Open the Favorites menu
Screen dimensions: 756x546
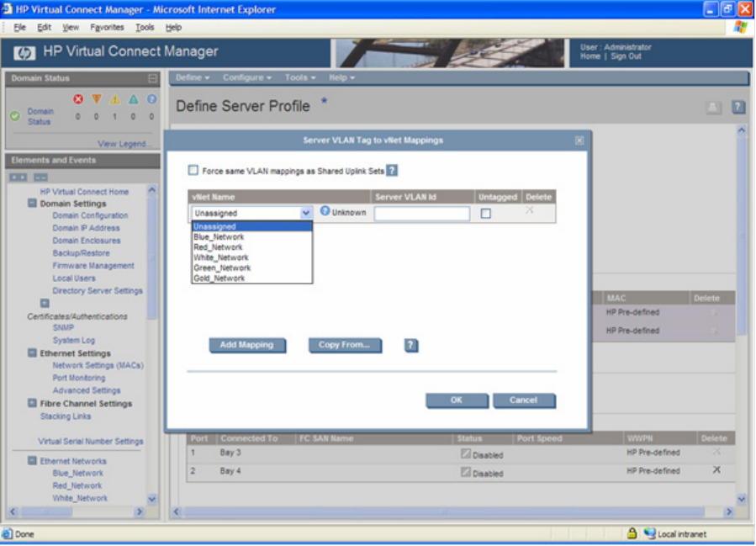[x=107, y=28]
